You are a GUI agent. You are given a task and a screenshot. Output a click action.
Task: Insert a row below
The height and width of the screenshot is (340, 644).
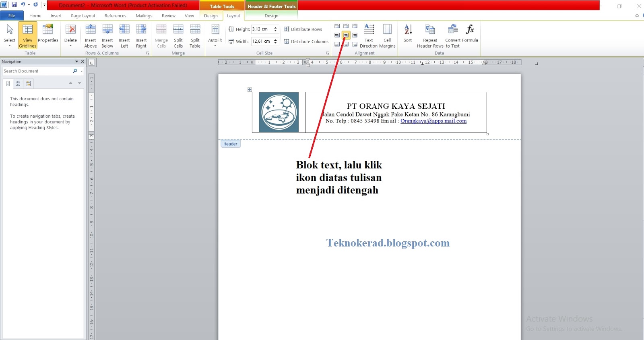(107, 35)
